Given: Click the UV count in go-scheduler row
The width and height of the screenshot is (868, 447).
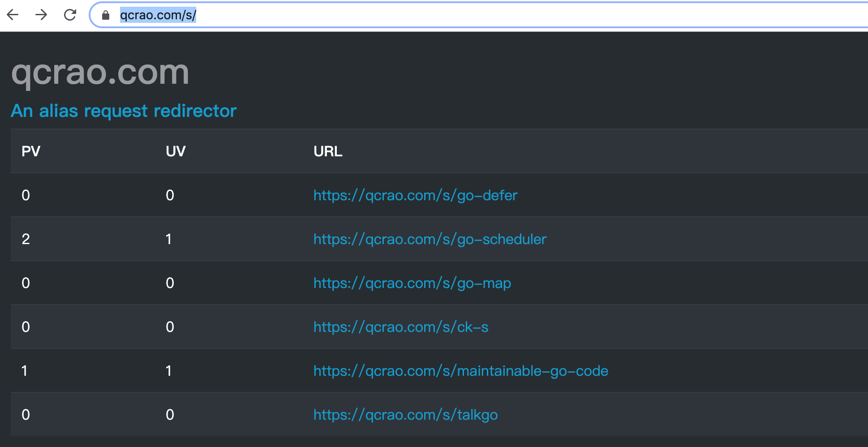Looking at the screenshot, I should pos(169,239).
